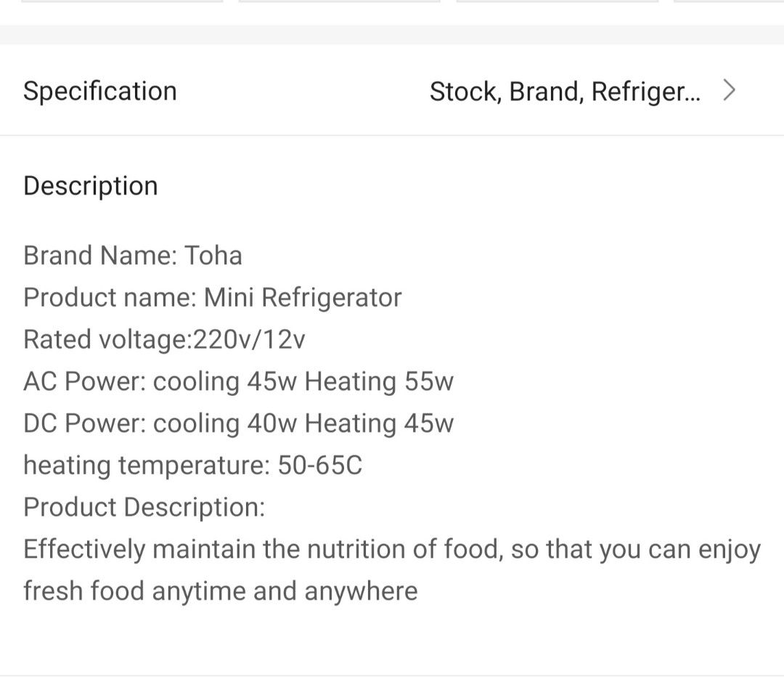Select the Rated voltage 220v/12v text
The height and width of the screenshot is (677, 784).
(165, 338)
